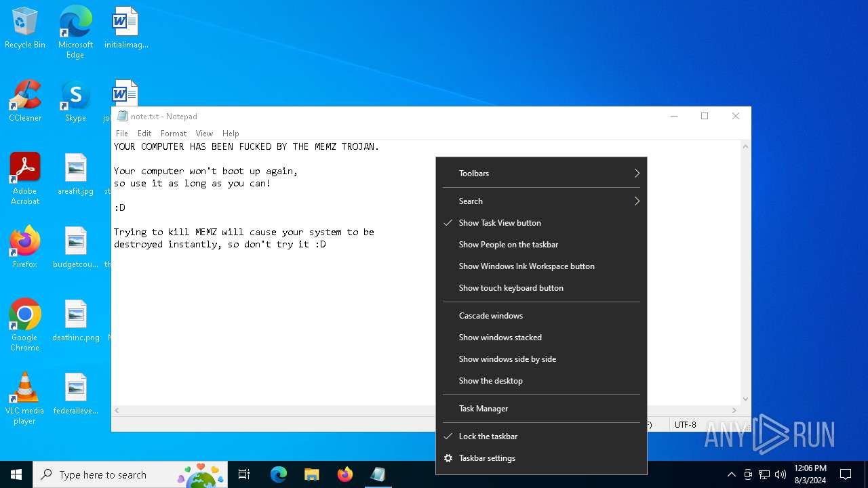Select budgetcou image file on desktop
Image resolution: width=868 pixels, height=488 pixels.
(75, 248)
